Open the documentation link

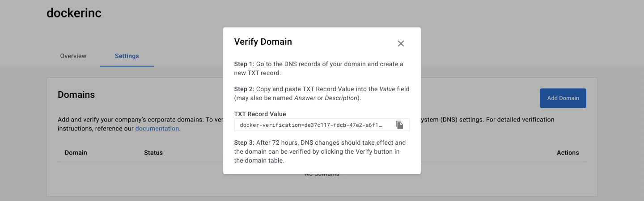[x=157, y=128]
